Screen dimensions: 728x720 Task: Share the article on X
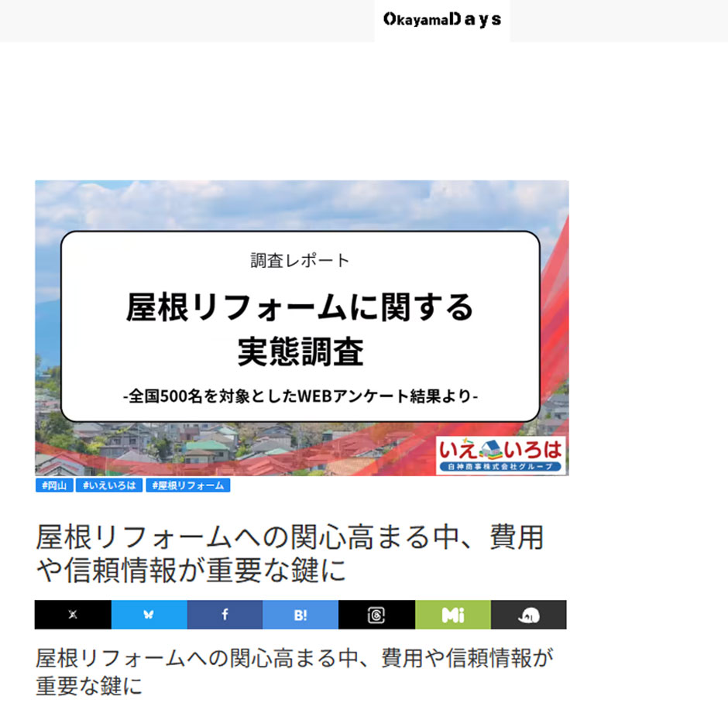72,615
